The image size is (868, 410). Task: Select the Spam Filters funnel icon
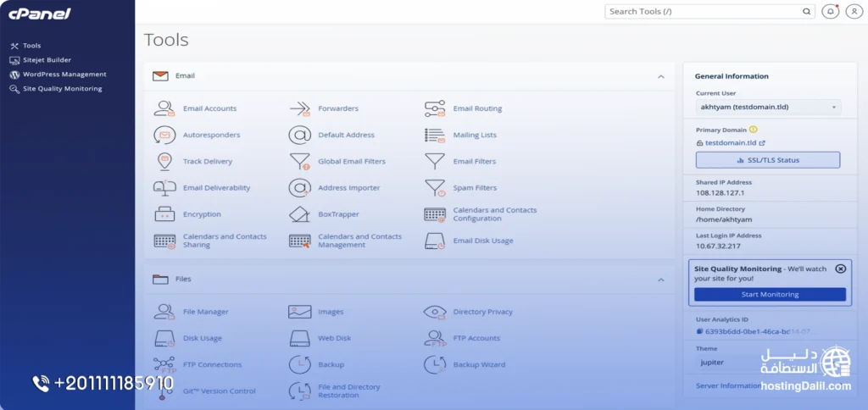tap(435, 188)
